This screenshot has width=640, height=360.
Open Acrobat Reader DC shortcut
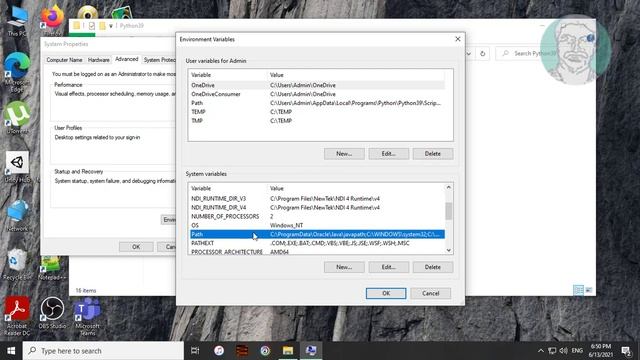click(17, 316)
